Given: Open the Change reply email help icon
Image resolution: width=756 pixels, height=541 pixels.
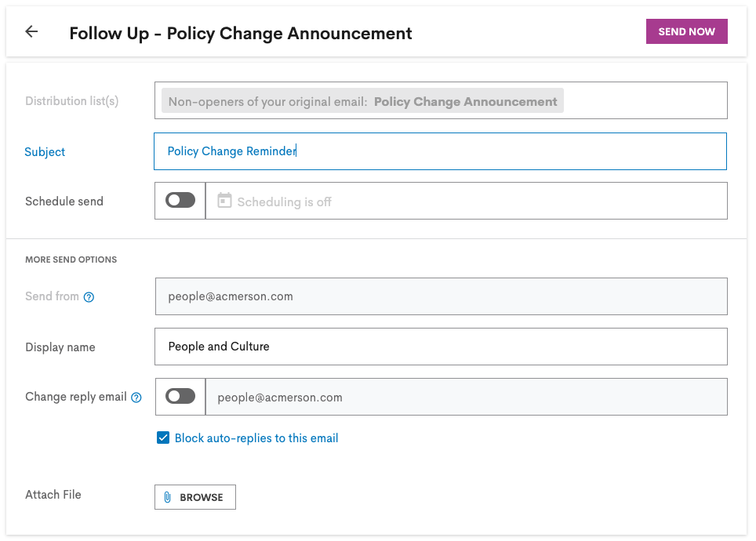Looking at the screenshot, I should 136,398.
